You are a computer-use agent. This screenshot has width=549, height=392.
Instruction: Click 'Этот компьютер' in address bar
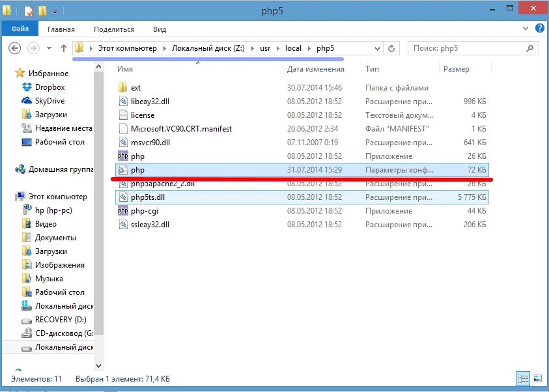tap(128, 48)
